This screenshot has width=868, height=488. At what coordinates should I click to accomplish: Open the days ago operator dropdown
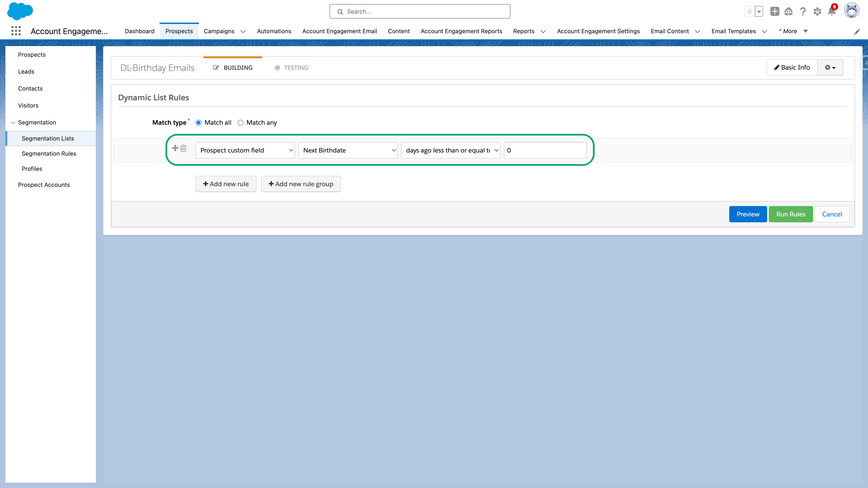451,150
